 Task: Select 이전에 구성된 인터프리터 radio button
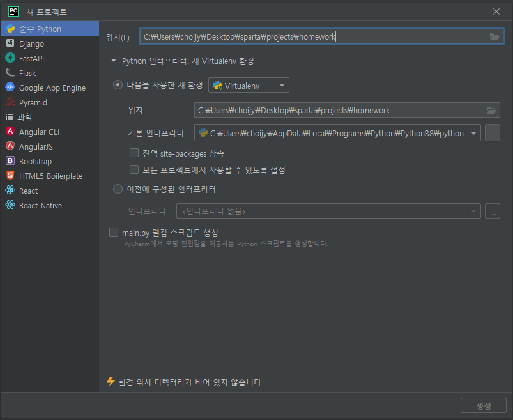click(118, 189)
